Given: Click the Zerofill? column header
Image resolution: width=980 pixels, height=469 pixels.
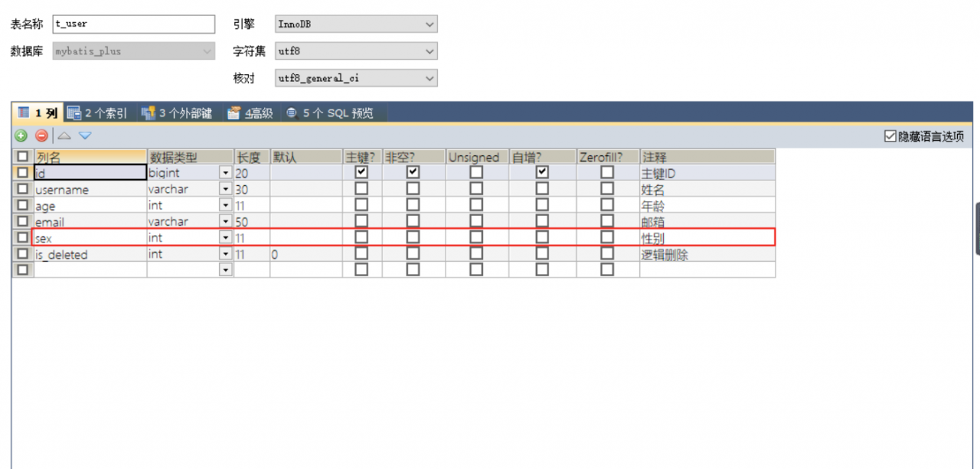Looking at the screenshot, I should point(607,157).
